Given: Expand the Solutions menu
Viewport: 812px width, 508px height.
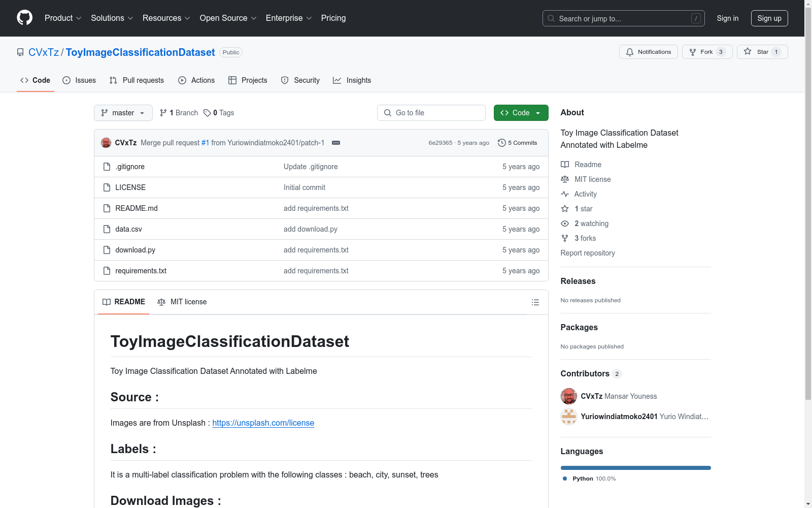Looking at the screenshot, I should point(112,18).
